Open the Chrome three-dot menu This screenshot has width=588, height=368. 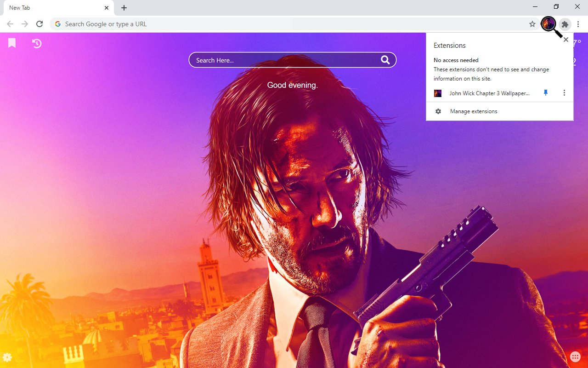(x=578, y=24)
